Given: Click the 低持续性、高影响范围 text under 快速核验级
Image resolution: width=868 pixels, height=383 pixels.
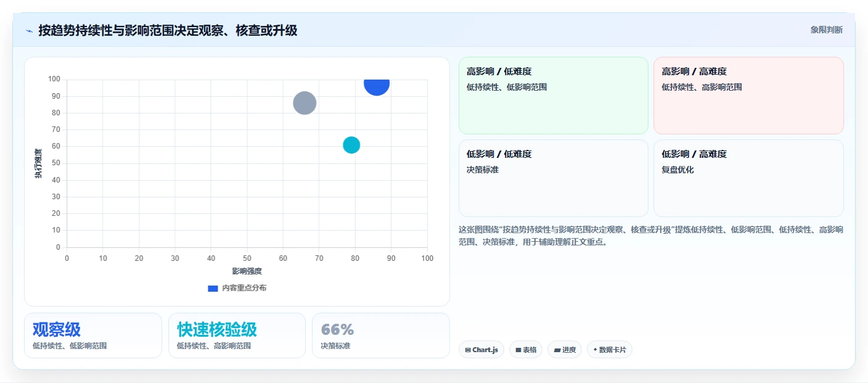Looking at the screenshot, I should click(214, 346).
